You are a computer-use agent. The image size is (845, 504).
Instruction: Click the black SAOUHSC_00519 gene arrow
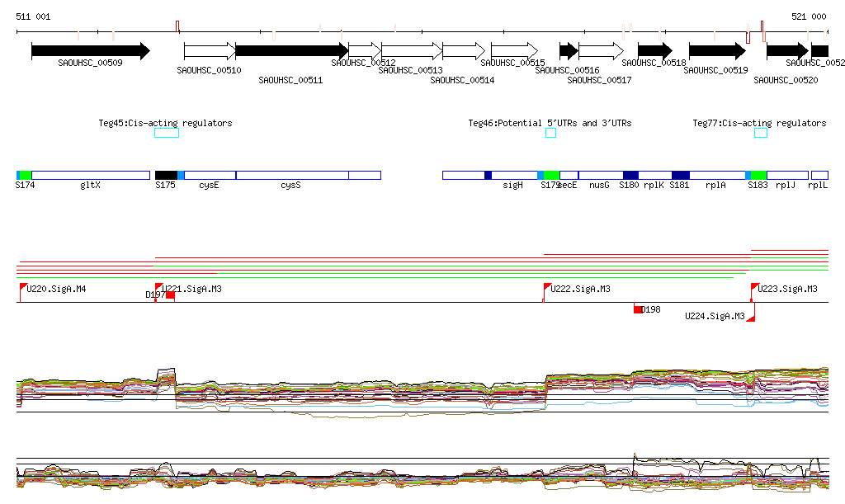[x=716, y=51]
